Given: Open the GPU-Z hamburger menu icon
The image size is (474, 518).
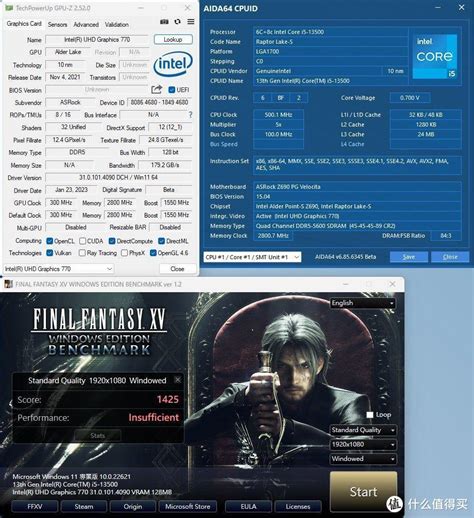Looking at the screenshot, I should (x=191, y=22).
